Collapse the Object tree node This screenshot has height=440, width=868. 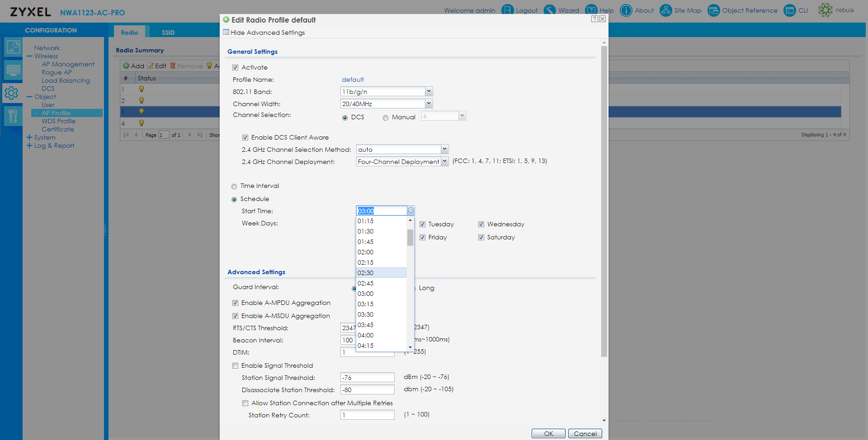tap(29, 97)
